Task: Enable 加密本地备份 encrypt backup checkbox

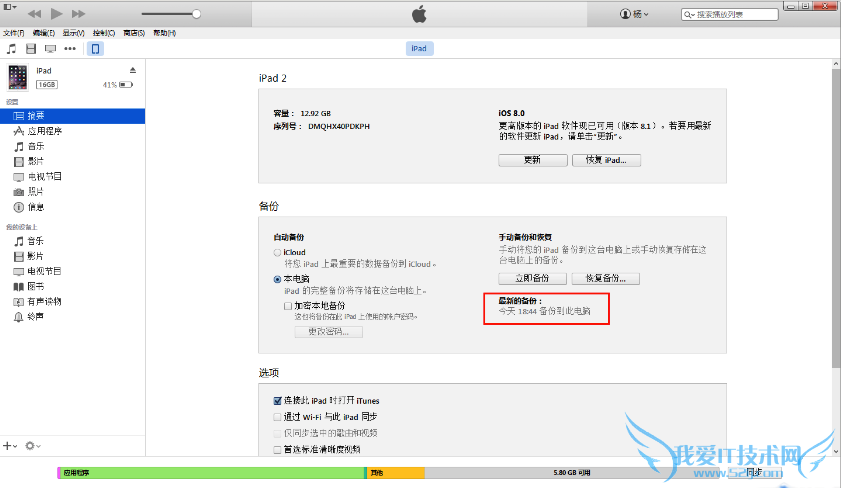Action: pyautogui.click(x=288, y=306)
